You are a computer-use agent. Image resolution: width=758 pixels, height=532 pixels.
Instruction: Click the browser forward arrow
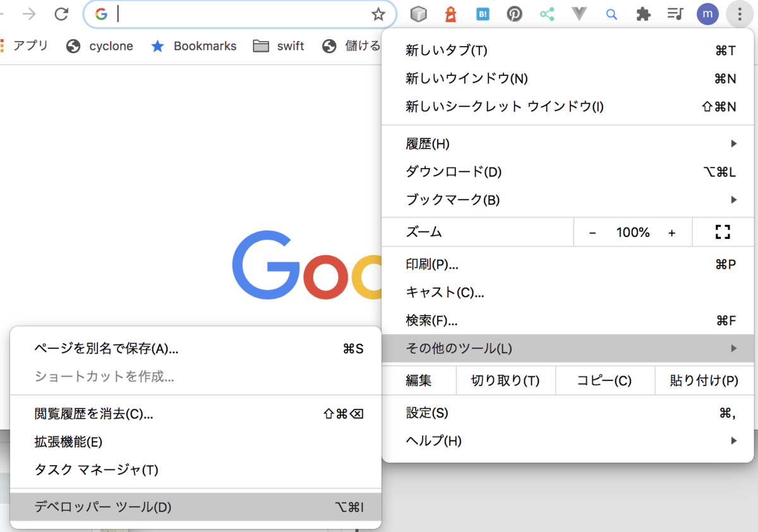[29, 14]
